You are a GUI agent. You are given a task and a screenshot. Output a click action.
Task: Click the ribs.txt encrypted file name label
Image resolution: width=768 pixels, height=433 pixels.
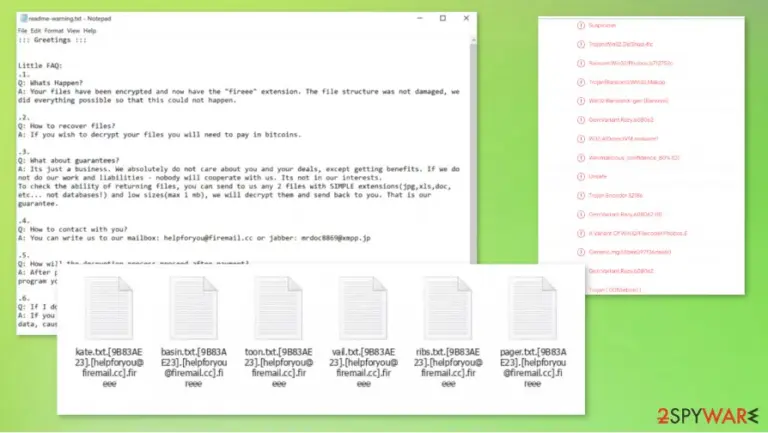click(x=448, y=367)
